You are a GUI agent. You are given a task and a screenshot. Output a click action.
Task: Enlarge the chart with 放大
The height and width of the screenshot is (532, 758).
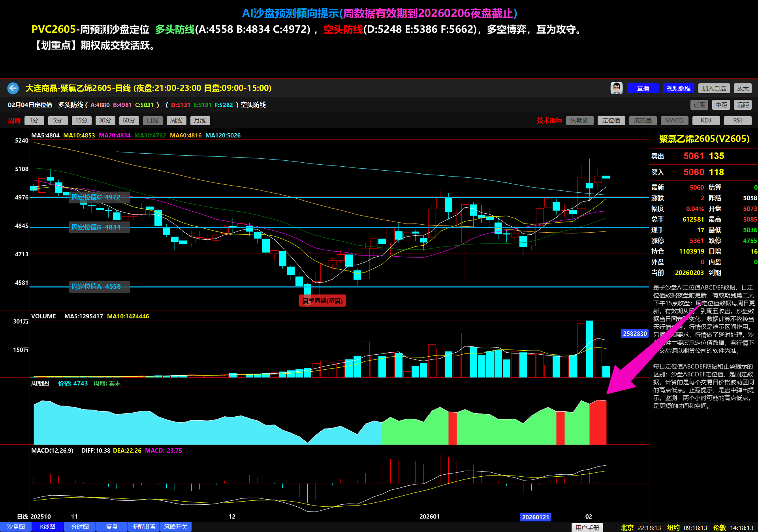(743, 88)
